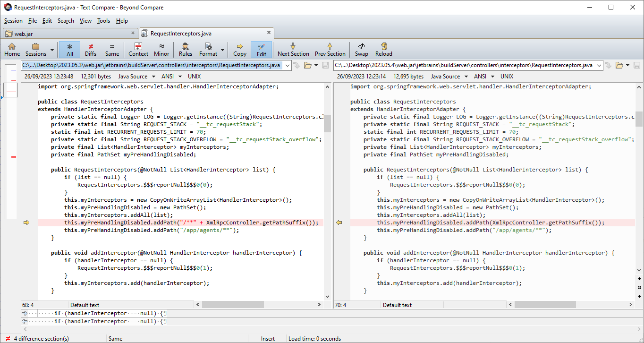644x343 pixels.
Task: Click "Load time: 0 seconds" status text
Action: (314, 339)
